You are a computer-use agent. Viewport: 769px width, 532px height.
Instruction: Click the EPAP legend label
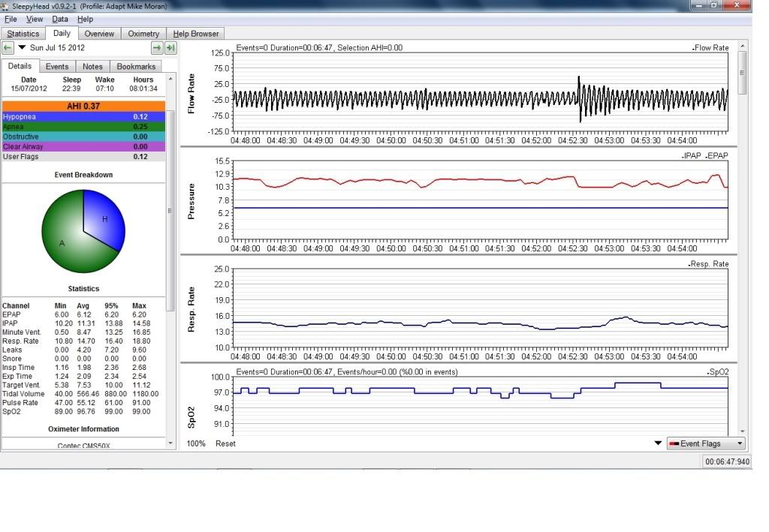tap(717, 156)
